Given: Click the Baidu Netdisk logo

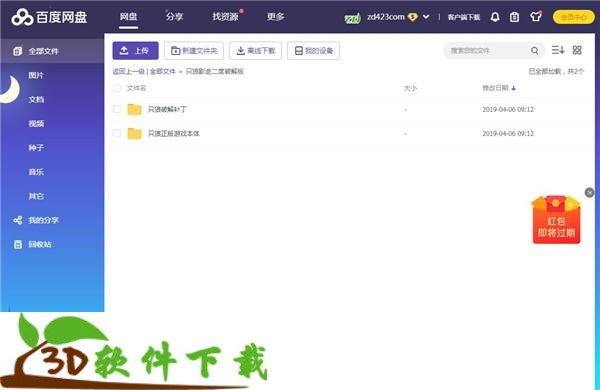Looking at the screenshot, I should click(49, 17).
